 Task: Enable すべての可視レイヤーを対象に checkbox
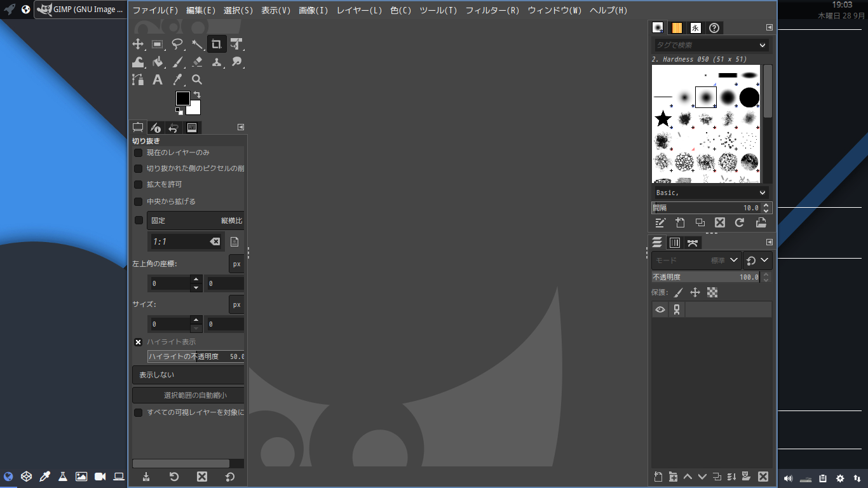pyautogui.click(x=138, y=412)
